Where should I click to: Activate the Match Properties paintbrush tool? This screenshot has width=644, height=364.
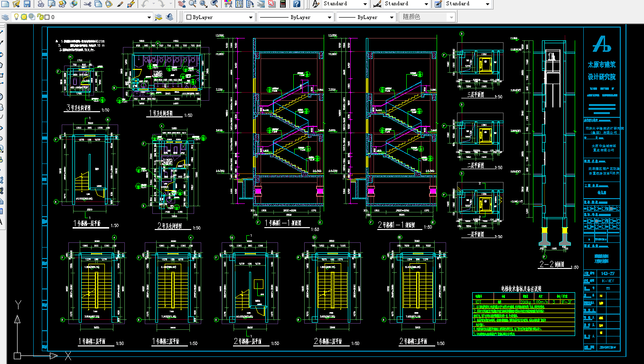click(120, 4)
